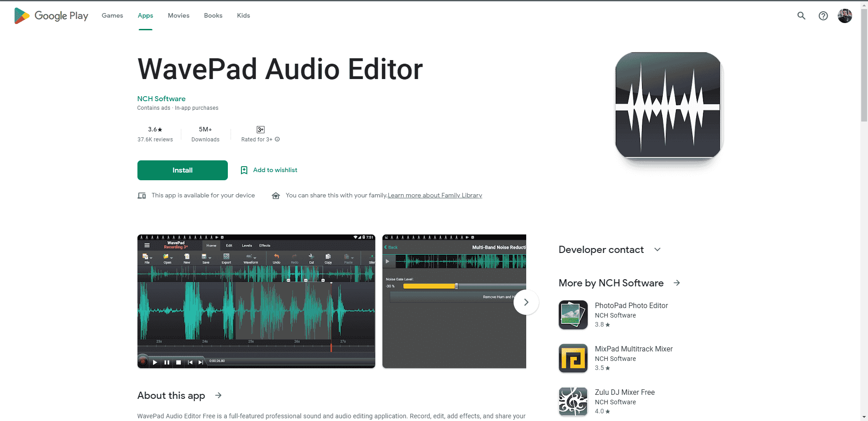Click the device availability icon

tap(142, 196)
